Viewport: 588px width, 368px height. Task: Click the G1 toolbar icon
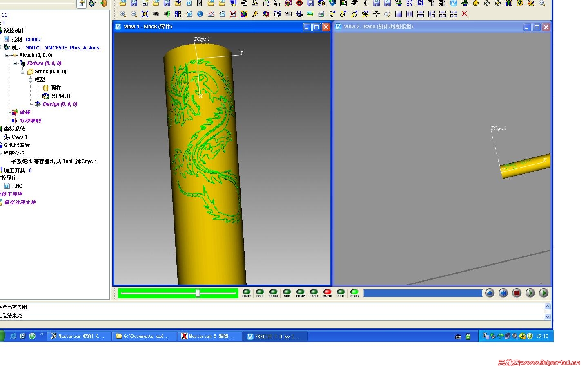[420, 3]
